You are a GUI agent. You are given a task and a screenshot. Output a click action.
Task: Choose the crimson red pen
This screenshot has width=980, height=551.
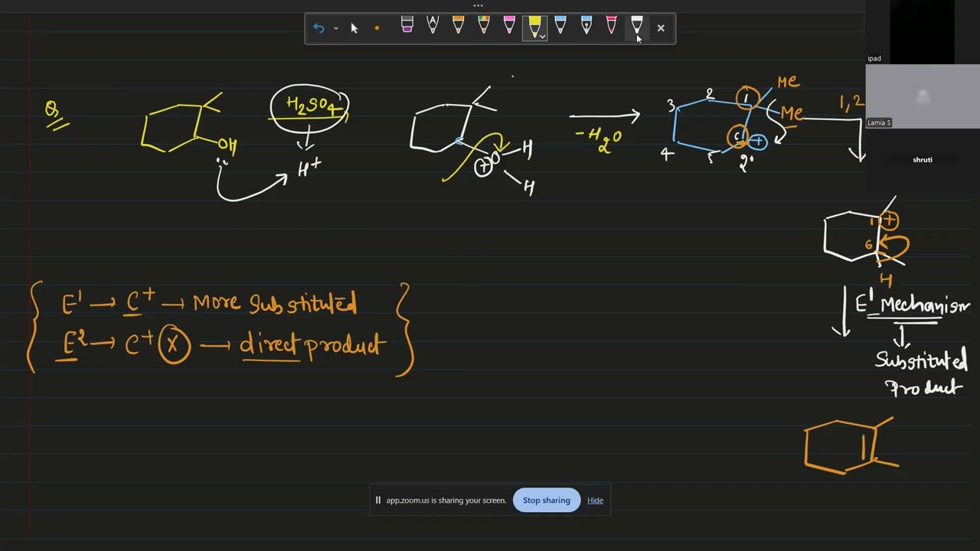(611, 25)
